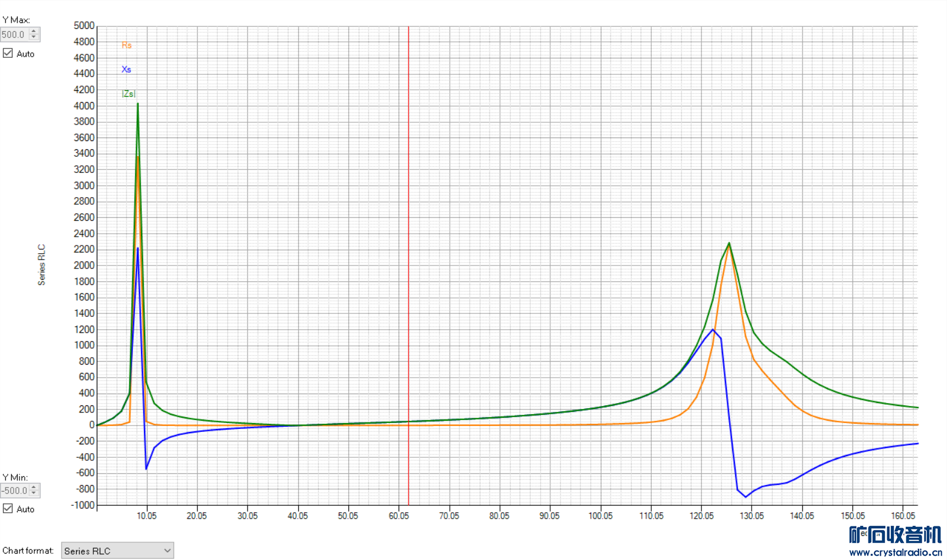Click the Chart format: label
The height and width of the screenshot is (560, 947).
tap(28, 551)
